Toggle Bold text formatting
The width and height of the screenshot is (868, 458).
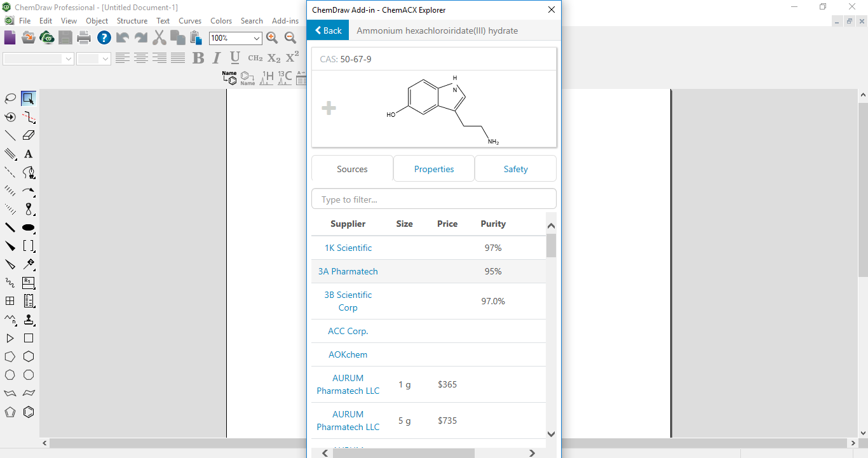(198, 58)
